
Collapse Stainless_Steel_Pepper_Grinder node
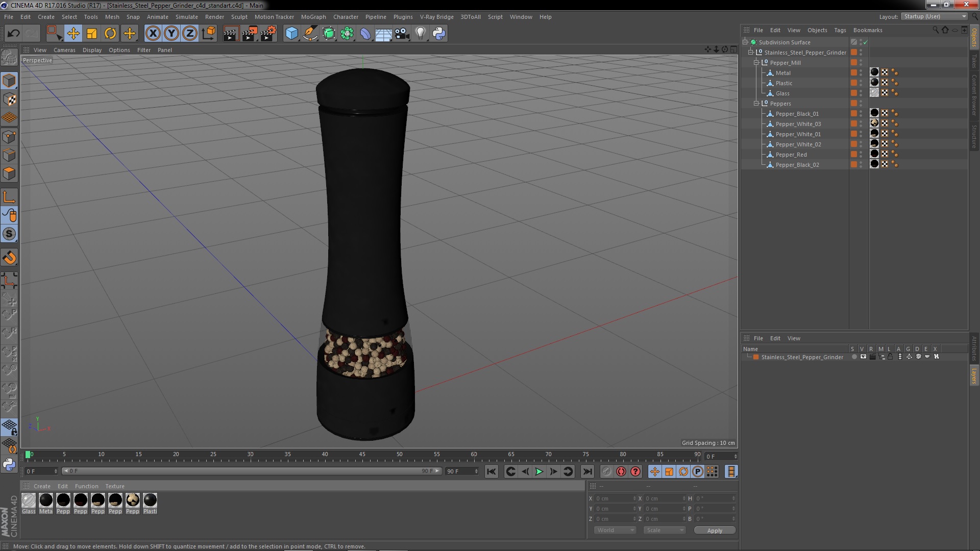(751, 53)
